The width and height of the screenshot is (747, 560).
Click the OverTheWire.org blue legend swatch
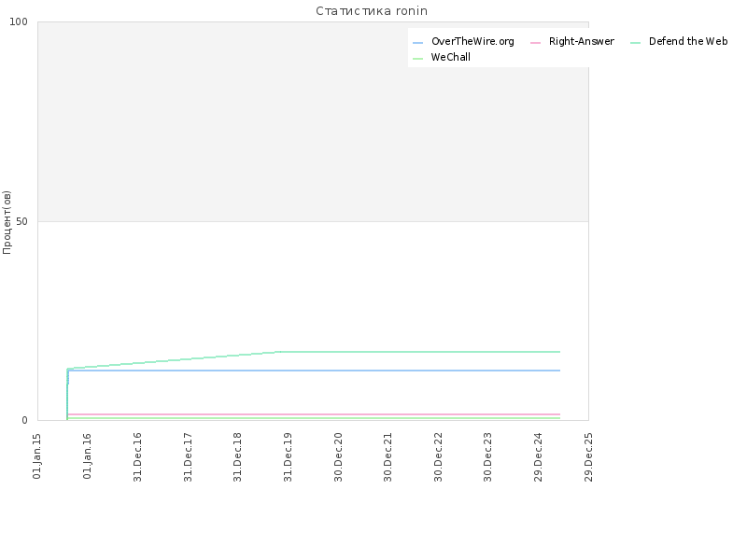pos(417,43)
